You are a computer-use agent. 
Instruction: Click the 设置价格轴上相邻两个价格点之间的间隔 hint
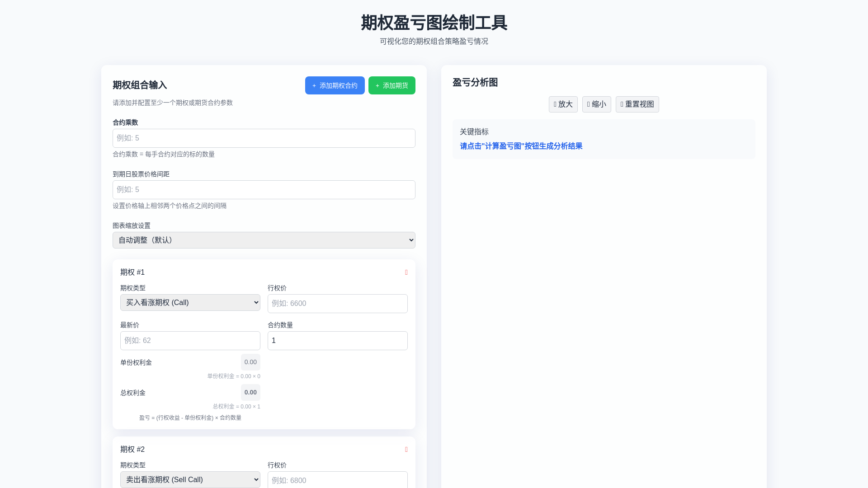coord(170,206)
